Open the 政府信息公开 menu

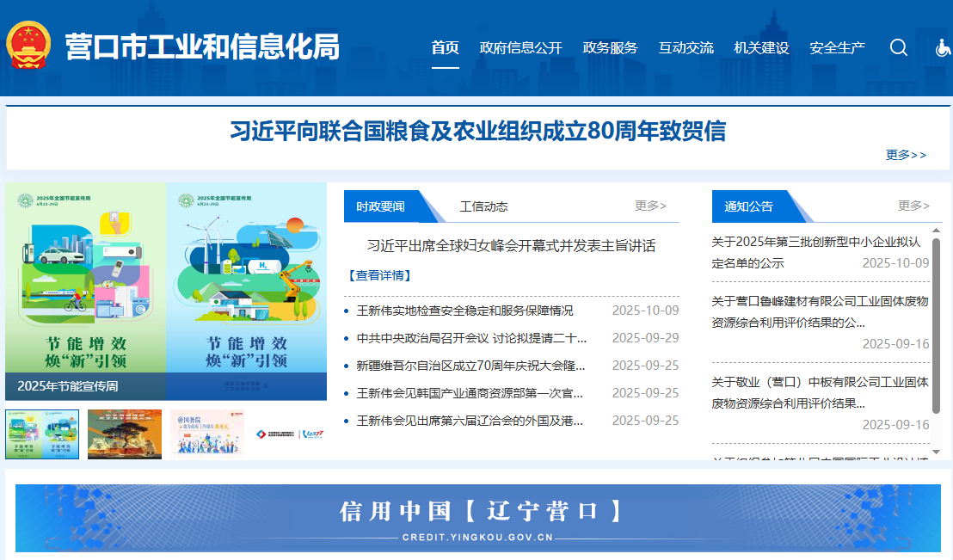coord(520,48)
